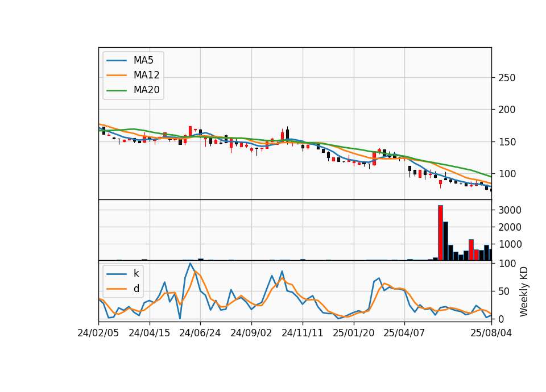The width and height of the screenshot is (546, 392).
Task: Click the 150 price axis label
Action: pos(507,142)
